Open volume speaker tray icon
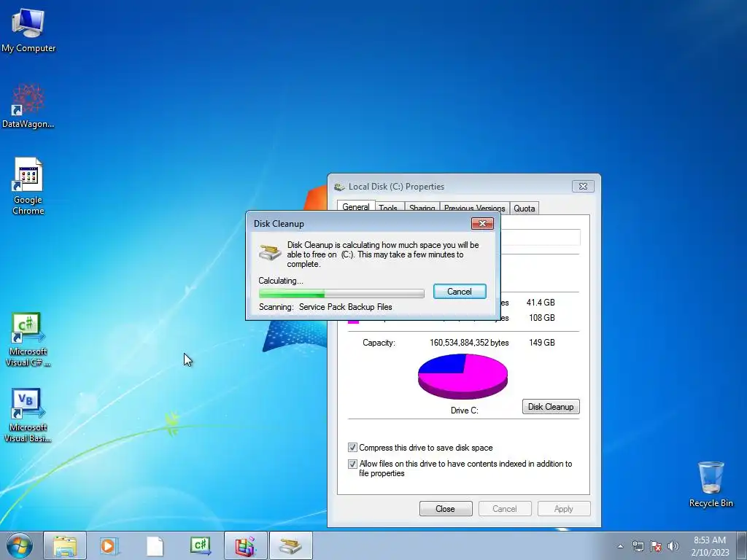Screen dimensions: 747x560 tap(673, 546)
